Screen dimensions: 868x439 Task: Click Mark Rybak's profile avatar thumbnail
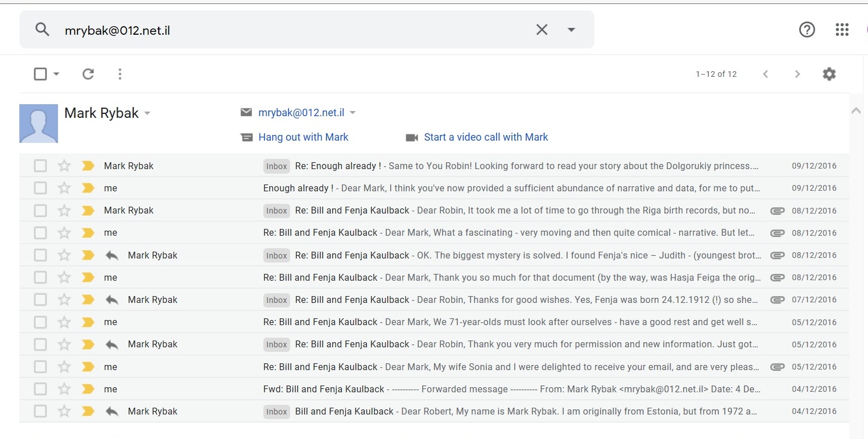(39, 124)
